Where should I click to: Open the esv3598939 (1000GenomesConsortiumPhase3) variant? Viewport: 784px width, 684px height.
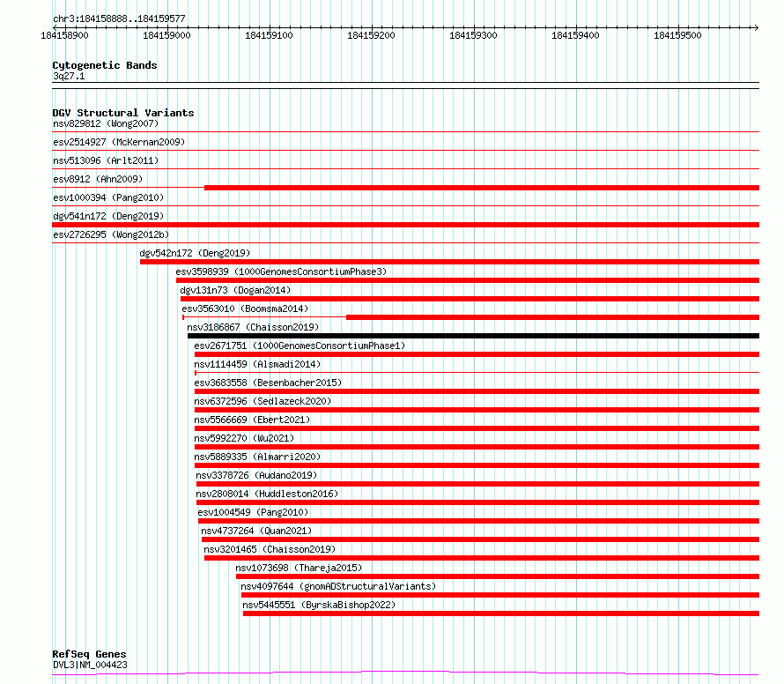[x=281, y=271]
